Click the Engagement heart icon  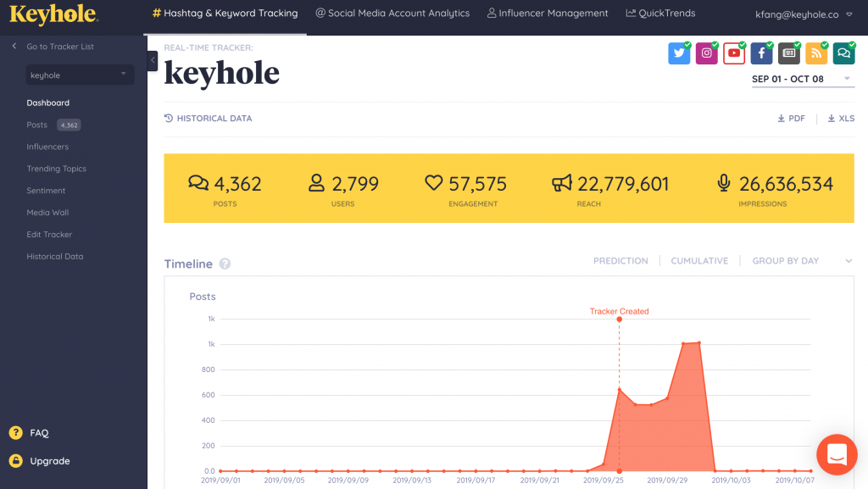tap(433, 182)
